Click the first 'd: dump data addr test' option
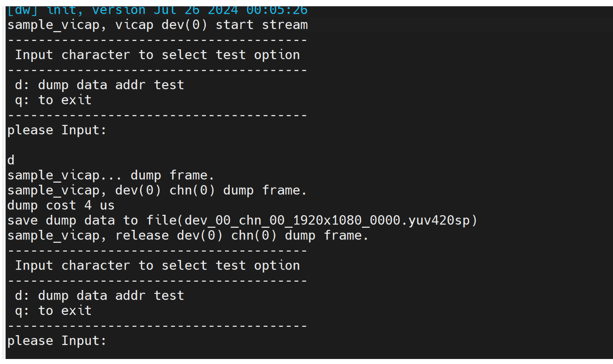 (100, 85)
